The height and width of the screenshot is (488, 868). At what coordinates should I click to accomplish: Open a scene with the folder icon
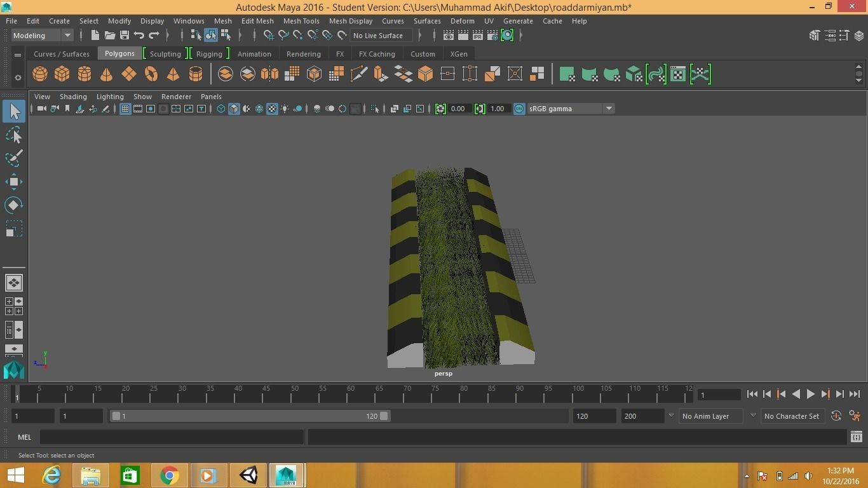click(110, 36)
